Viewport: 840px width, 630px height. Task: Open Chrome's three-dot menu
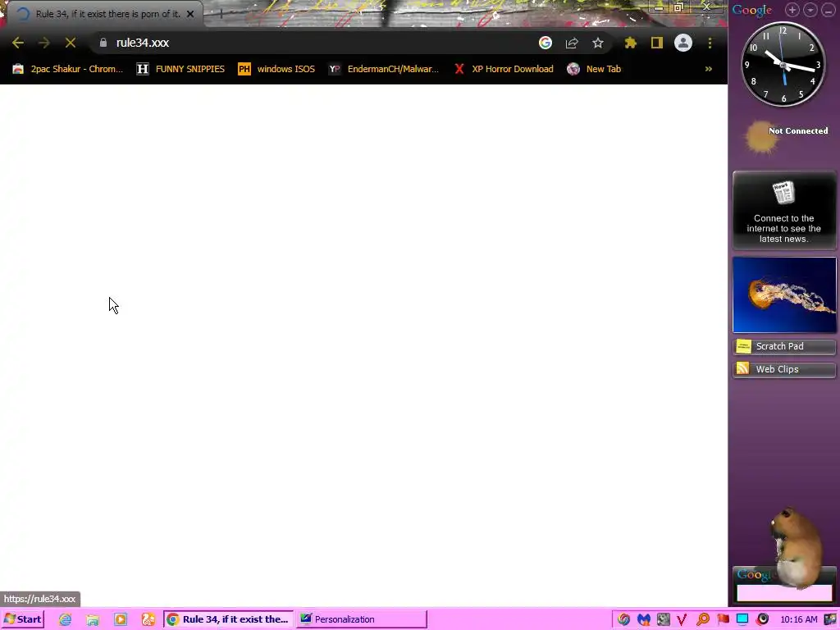tap(710, 43)
